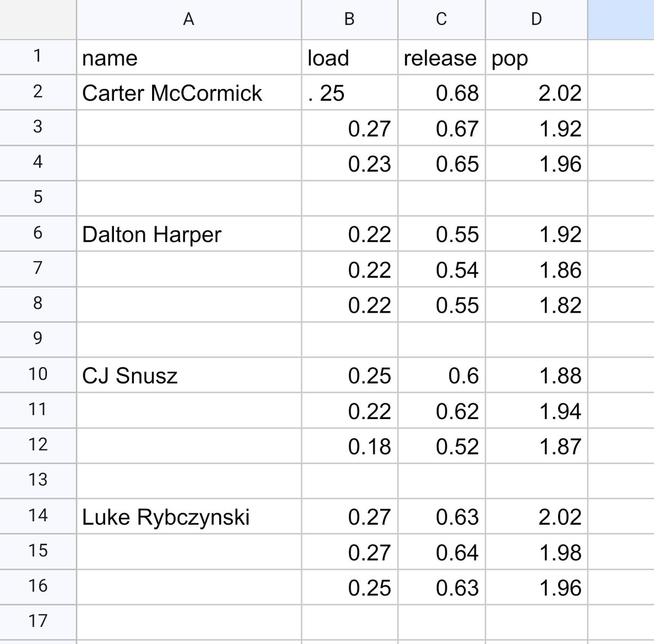Select pop 1.92 in Dalton Harper row
Screen dimensions: 654x644
point(536,234)
